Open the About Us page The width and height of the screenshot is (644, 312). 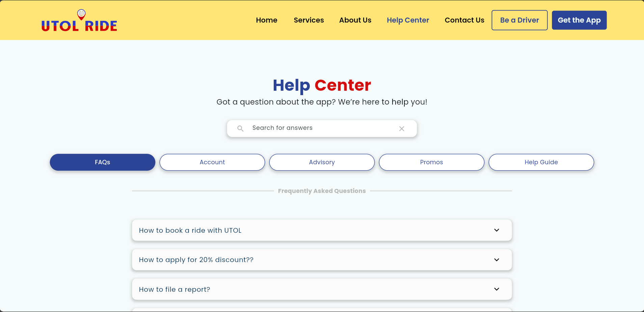[355, 20]
